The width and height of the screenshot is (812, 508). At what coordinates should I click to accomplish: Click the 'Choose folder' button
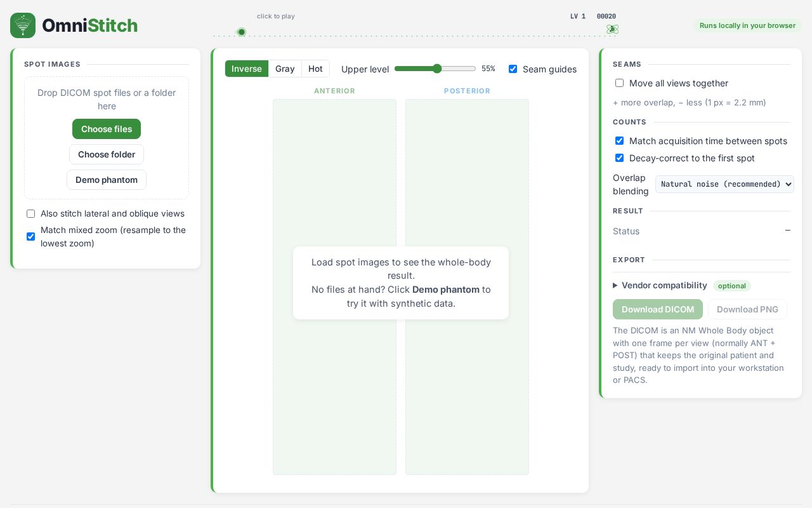107,154
